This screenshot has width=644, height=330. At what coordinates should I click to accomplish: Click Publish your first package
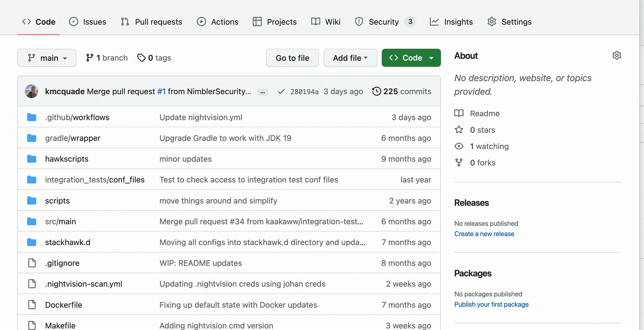click(491, 304)
